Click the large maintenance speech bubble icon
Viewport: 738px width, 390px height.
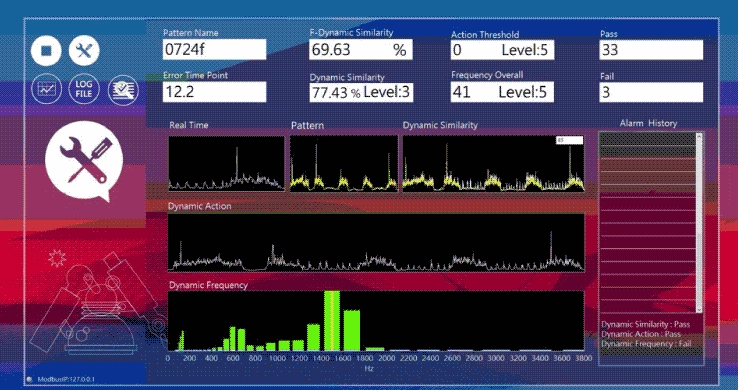[x=84, y=161]
